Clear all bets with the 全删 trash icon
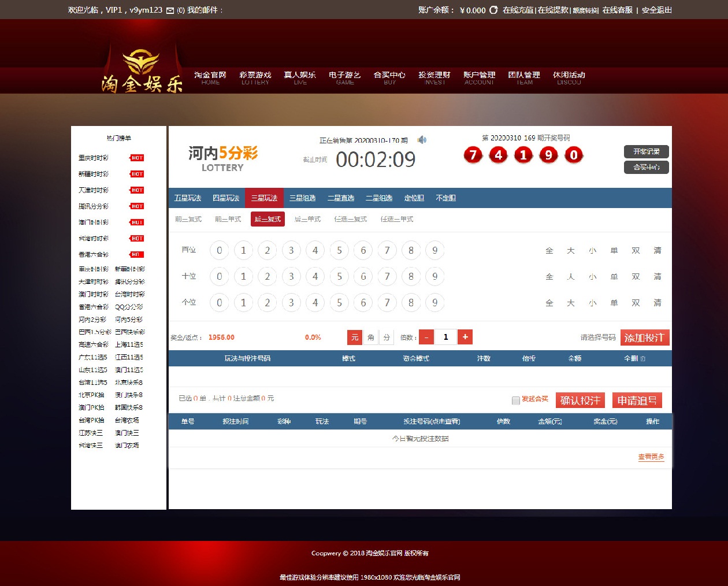Viewport: 728px width, 586px height. 643,359
